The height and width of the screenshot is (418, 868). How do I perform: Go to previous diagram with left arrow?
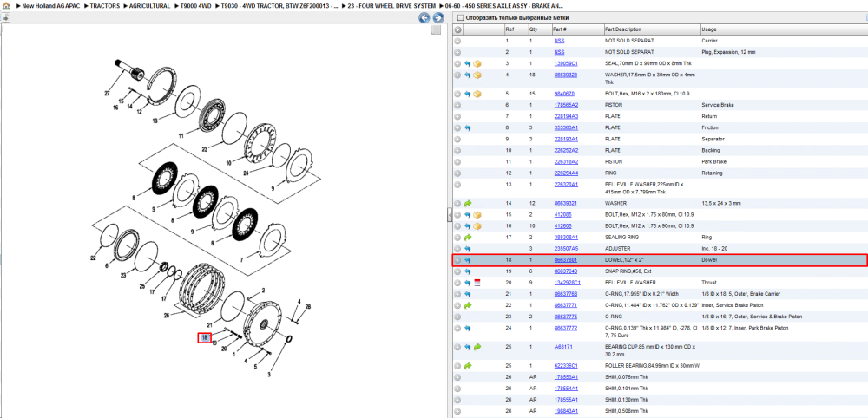pyautogui.click(x=424, y=17)
